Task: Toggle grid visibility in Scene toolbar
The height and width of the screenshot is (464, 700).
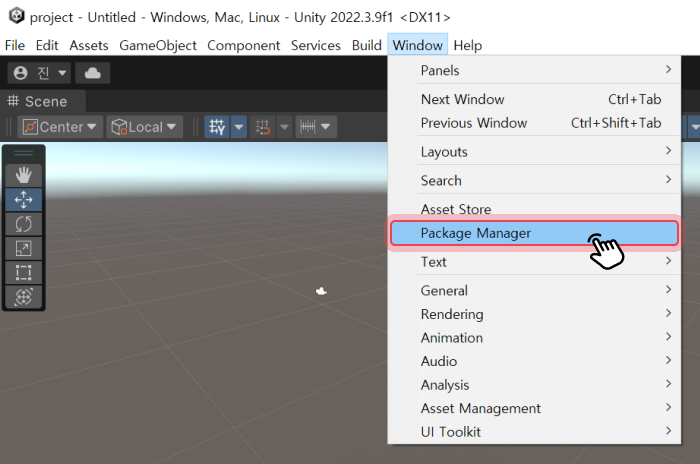Action: click(216, 127)
